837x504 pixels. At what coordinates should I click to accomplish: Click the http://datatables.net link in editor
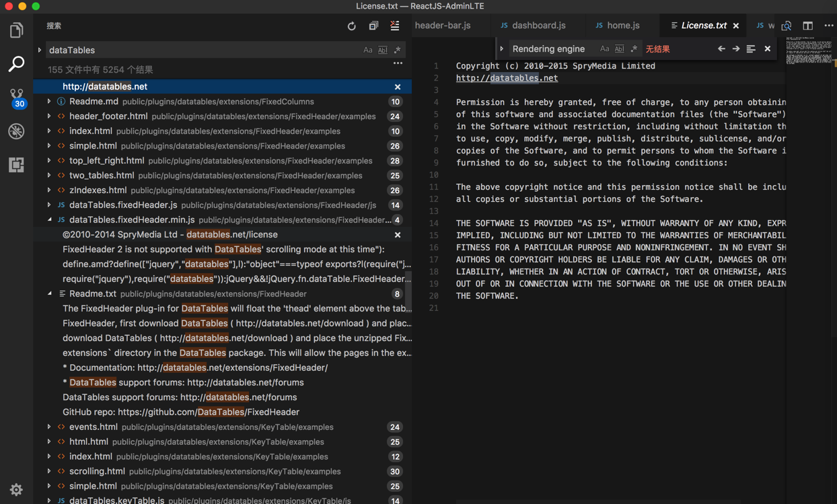click(507, 78)
